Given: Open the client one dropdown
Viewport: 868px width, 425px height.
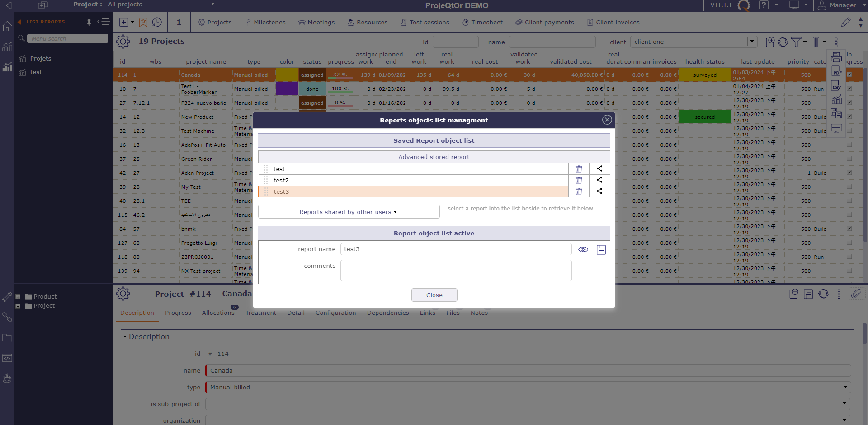Looking at the screenshot, I should [x=752, y=42].
